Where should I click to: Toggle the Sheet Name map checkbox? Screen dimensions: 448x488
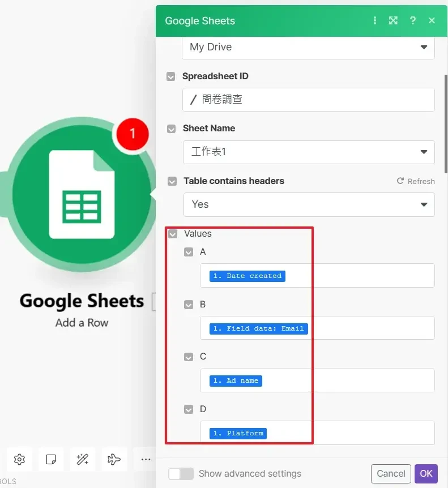171,129
